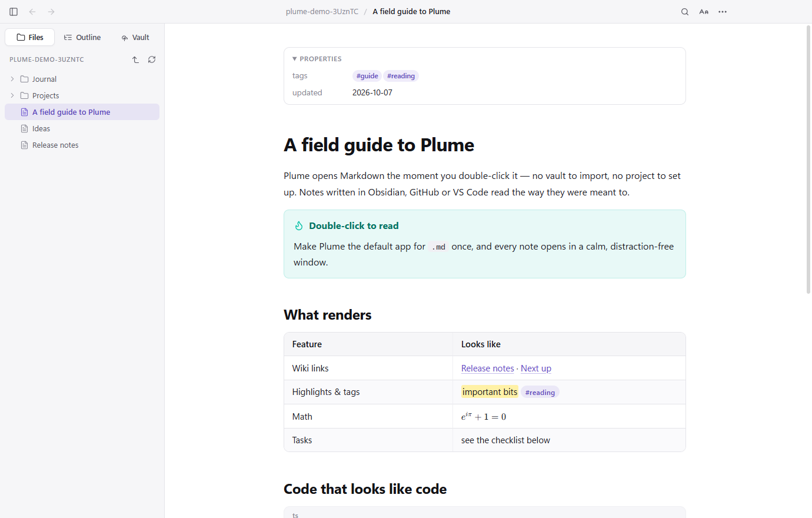The width and height of the screenshot is (812, 518).
Task: Open the Release notes file in sidebar
Action: tap(82, 145)
